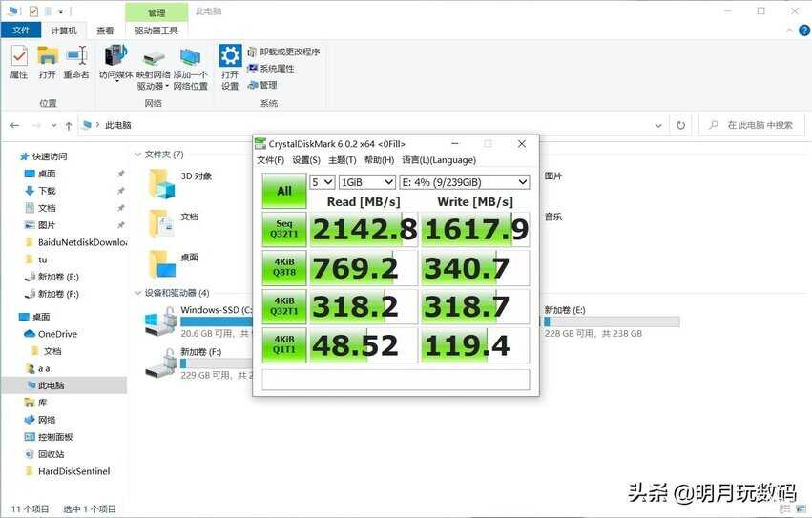The width and height of the screenshot is (812, 518).
Task: Collapse the ribbon with the chevron
Action: [x=790, y=31]
